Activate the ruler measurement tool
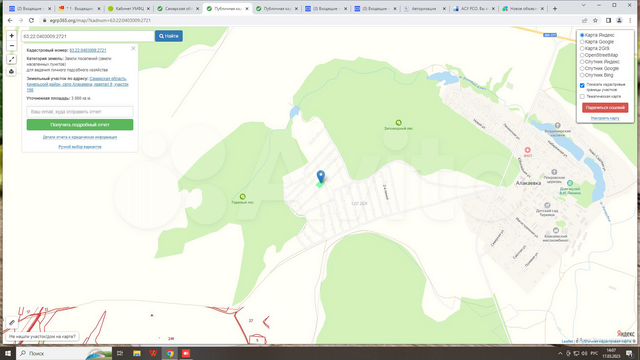This screenshot has width=640, height=360. (x=11, y=60)
